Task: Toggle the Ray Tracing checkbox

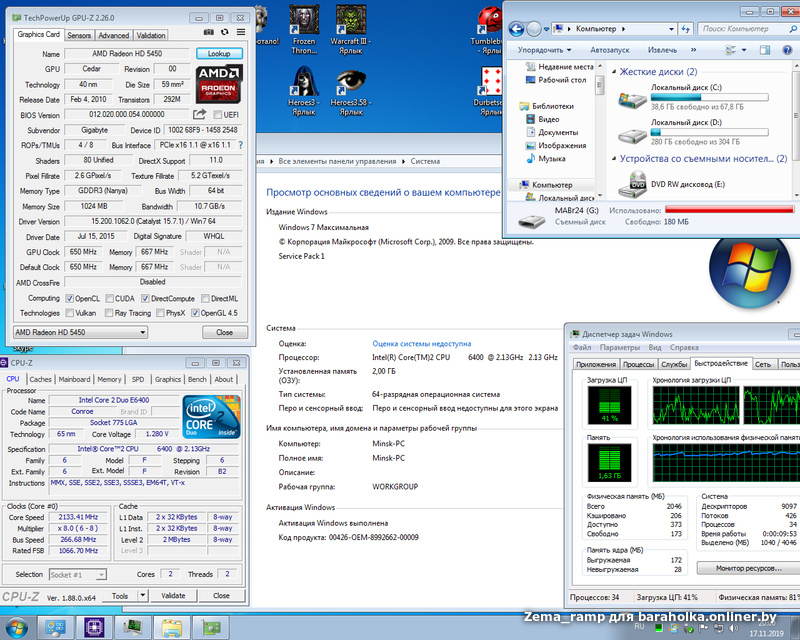Action: [109, 313]
